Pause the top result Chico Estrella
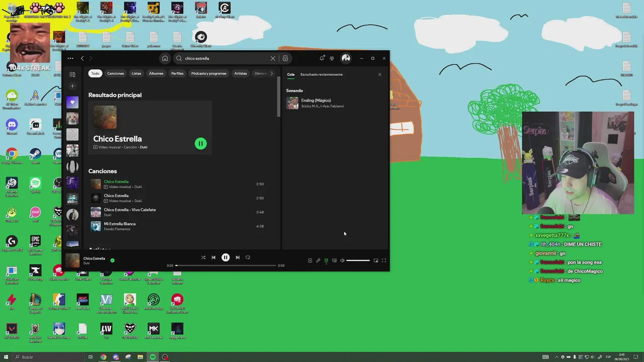 (201, 144)
